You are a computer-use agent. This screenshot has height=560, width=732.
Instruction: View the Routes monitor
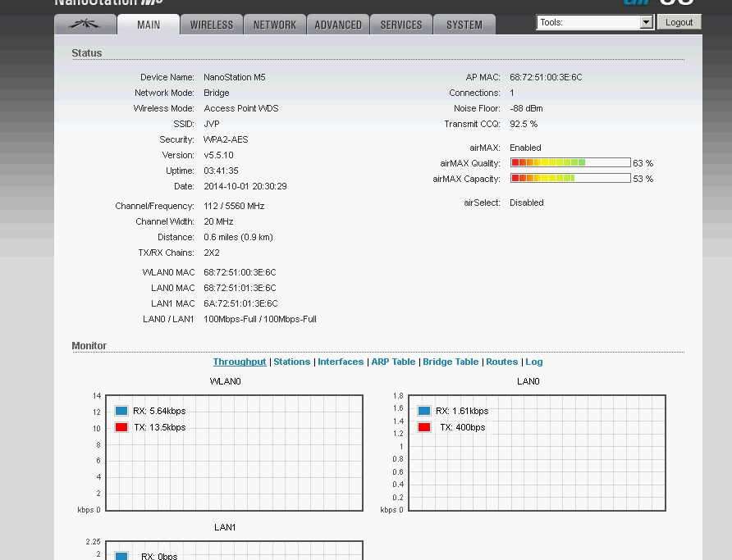[x=502, y=362]
